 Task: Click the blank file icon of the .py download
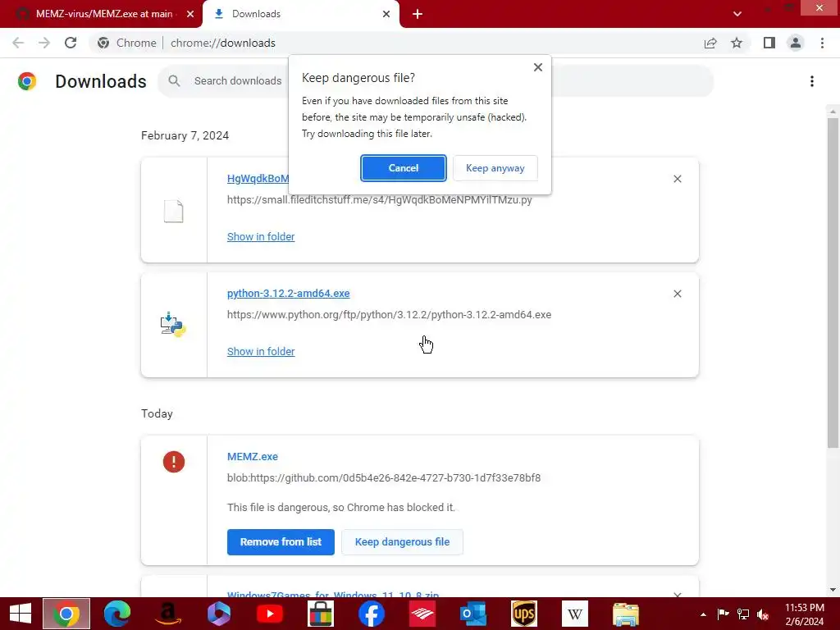click(x=174, y=211)
